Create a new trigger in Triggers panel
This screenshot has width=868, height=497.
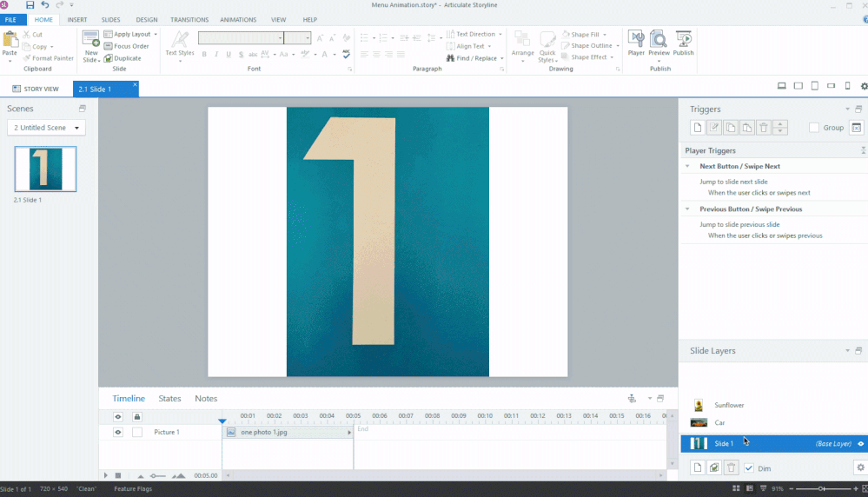pos(697,128)
